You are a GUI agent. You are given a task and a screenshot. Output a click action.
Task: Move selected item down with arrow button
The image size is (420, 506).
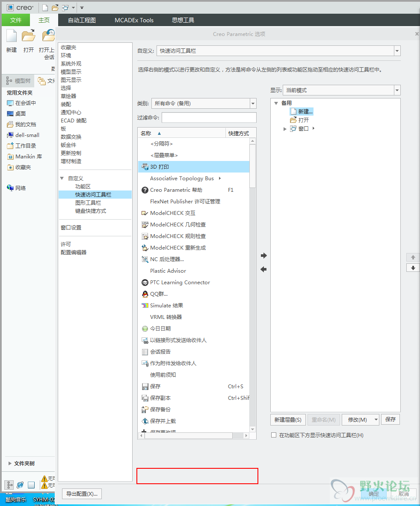pos(413,268)
